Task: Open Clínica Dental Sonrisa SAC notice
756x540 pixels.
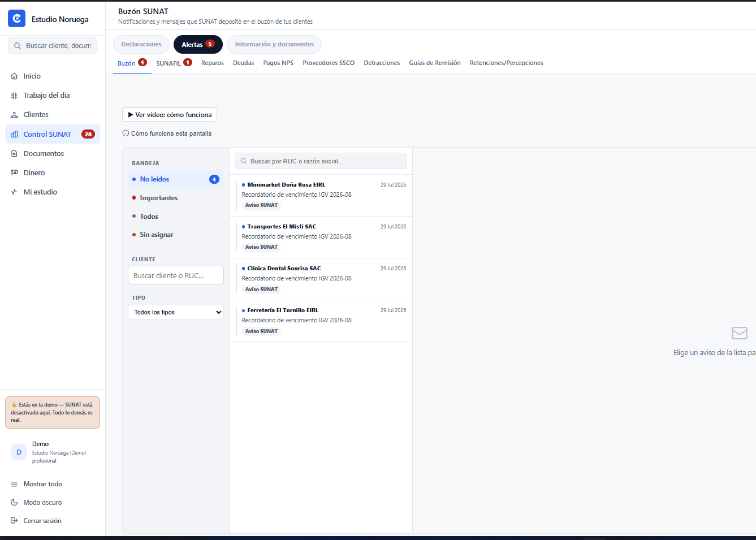Action: pos(321,279)
